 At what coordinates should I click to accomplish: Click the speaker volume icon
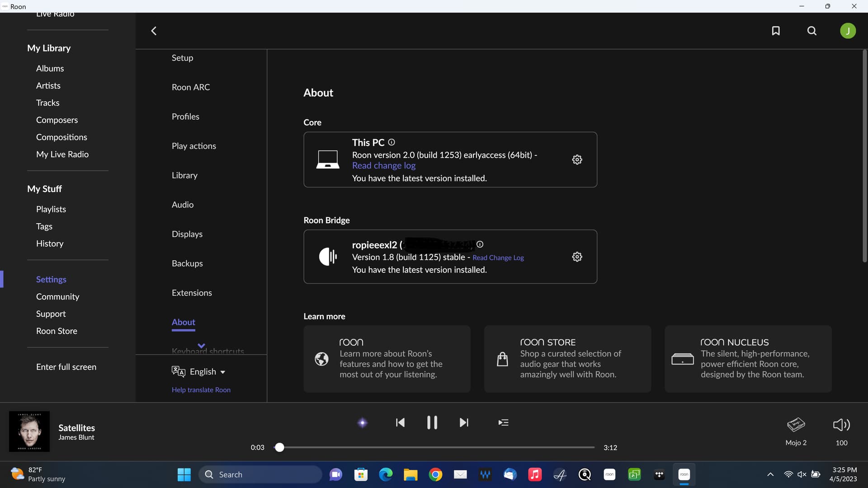pos(841,425)
